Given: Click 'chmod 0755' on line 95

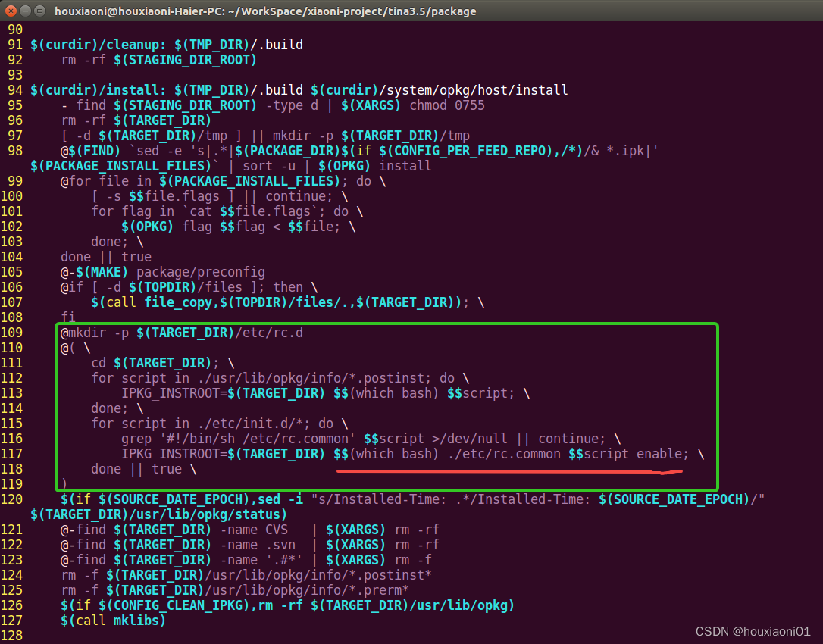Looking at the screenshot, I should coord(446,105).
